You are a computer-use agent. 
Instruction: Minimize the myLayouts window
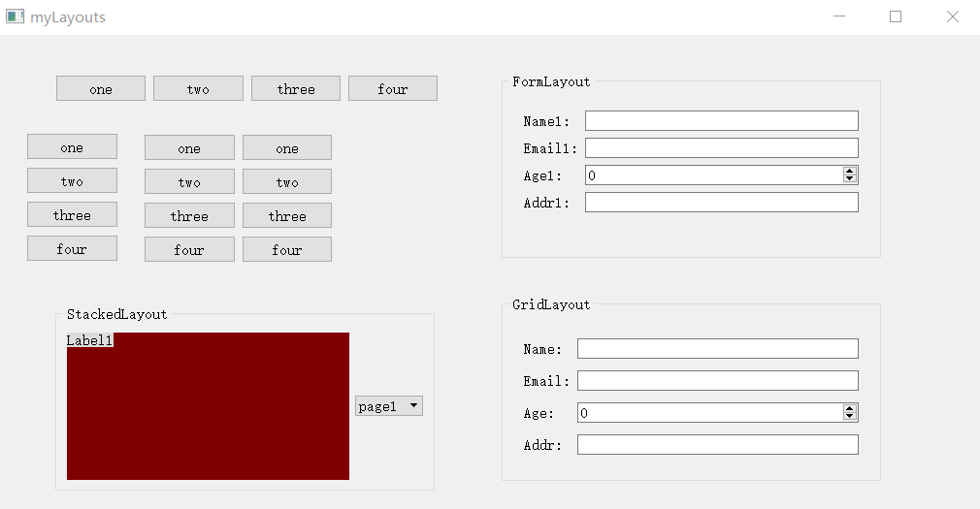(x=839, y=16)
